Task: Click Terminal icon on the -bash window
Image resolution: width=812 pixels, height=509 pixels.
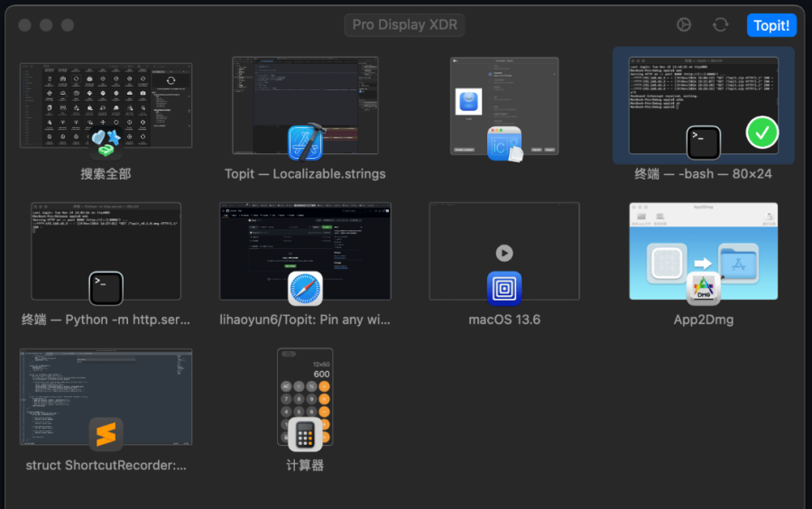Action: click(x=703, y=143)
